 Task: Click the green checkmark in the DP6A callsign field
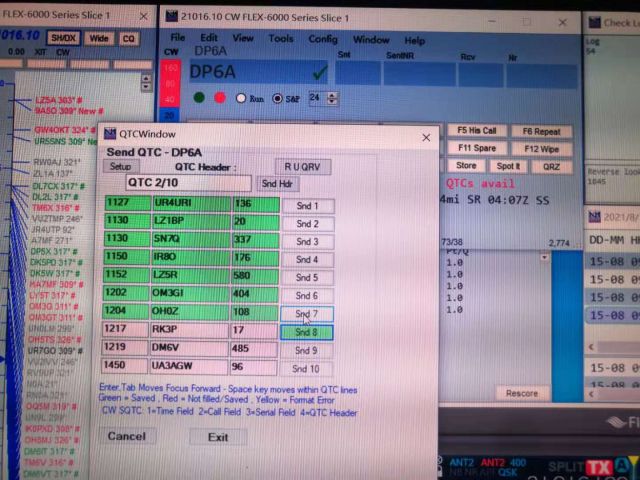pos(320,72)
